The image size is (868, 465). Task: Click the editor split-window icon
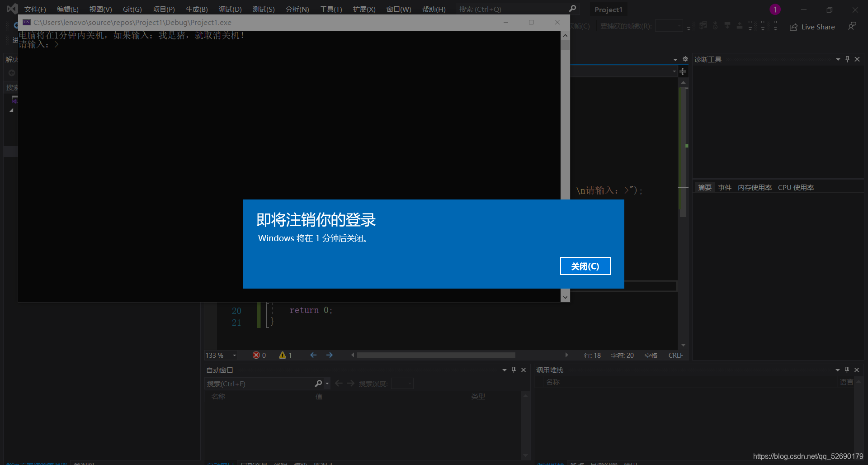[x=683, y=71]
